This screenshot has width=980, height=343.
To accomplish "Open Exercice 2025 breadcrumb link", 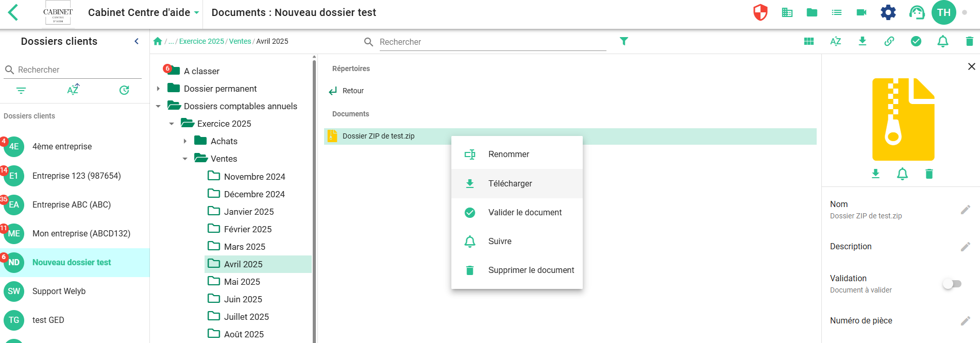I will pyautogui.click(x=201, y=41).
